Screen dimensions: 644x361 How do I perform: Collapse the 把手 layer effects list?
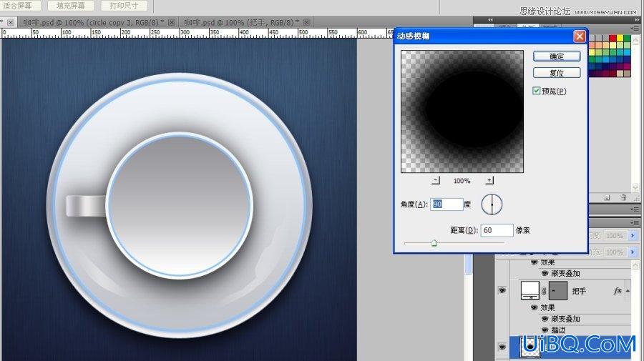click(x=628, y=291)
